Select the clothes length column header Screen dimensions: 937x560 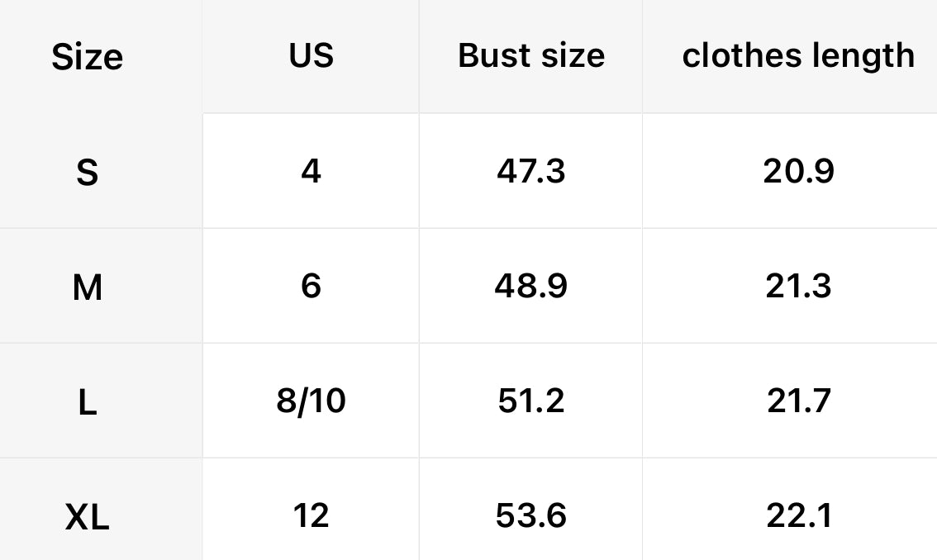pyautogui.click(x=798, y=55)
